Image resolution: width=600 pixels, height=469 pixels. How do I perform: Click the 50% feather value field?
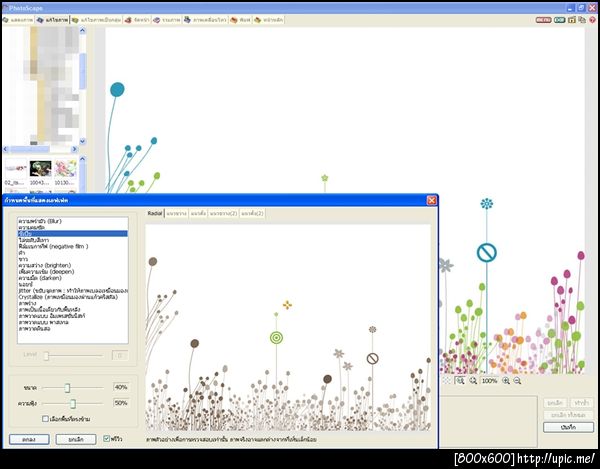[x=121, y=403]
